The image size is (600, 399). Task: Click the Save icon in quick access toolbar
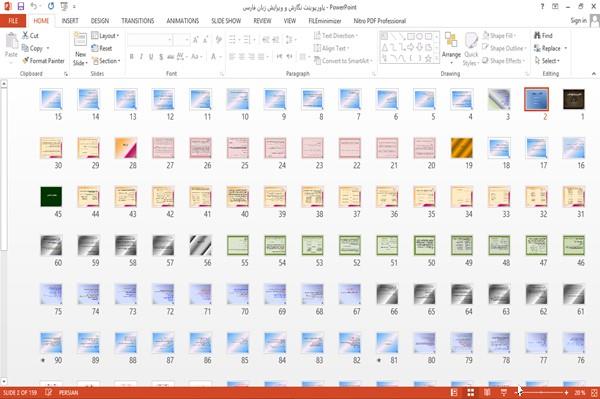click(x=21, y=6)
